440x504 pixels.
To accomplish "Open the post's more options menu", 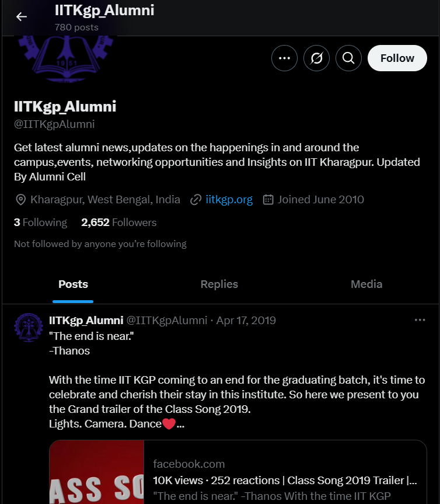I will coord(420,320).
